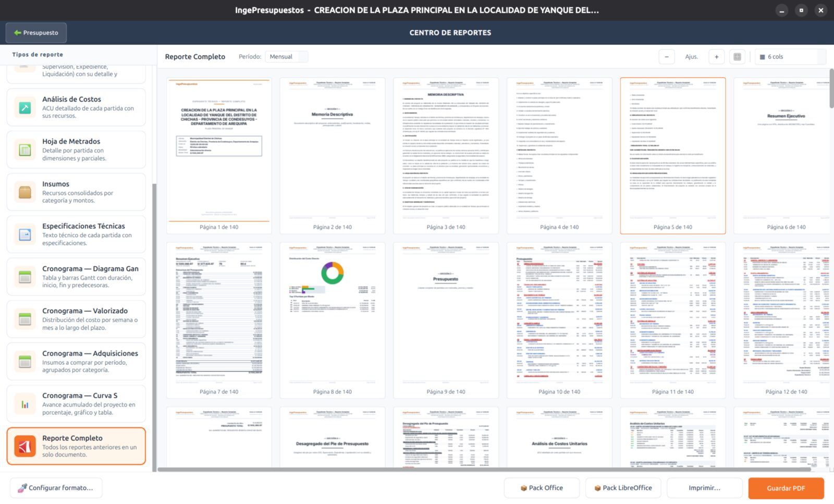Screen dimensions: 834x504
Task: Select the Hoja de Metrados report type
Action: 76,150
